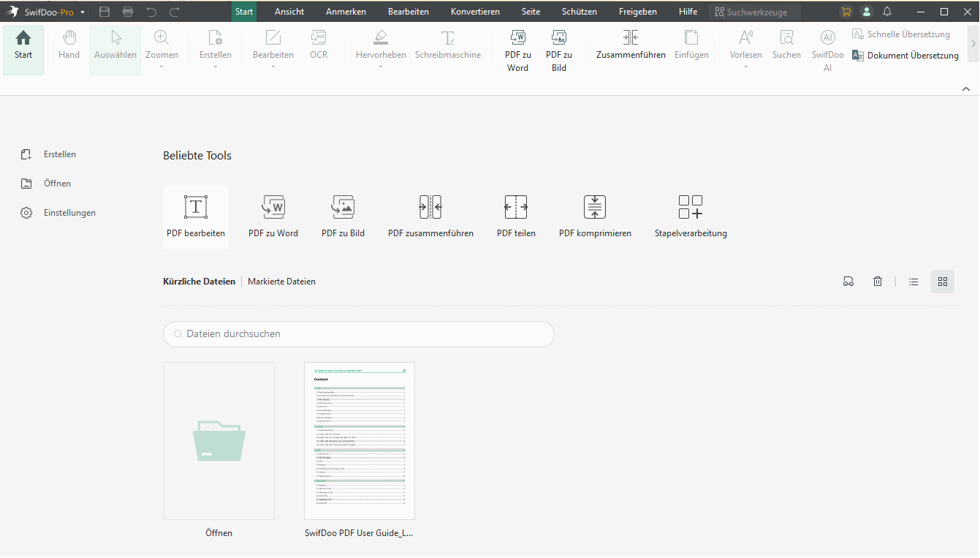Open the Konvertieren ribbon tab
The height and width of the screenshot is (558, 980).
[x=475, y=12]
